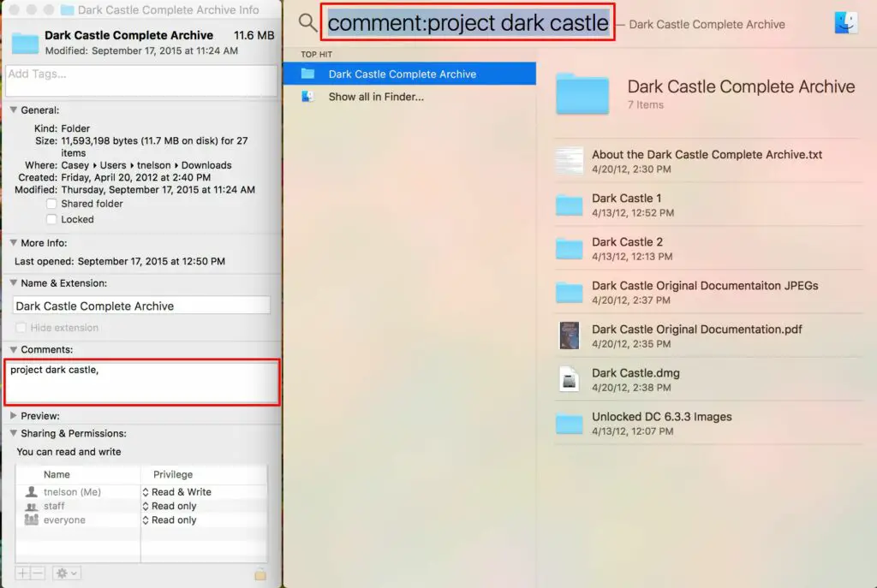
Task: Click the Add Tags field
Action: pyautogui.click(x=141, y=80)
